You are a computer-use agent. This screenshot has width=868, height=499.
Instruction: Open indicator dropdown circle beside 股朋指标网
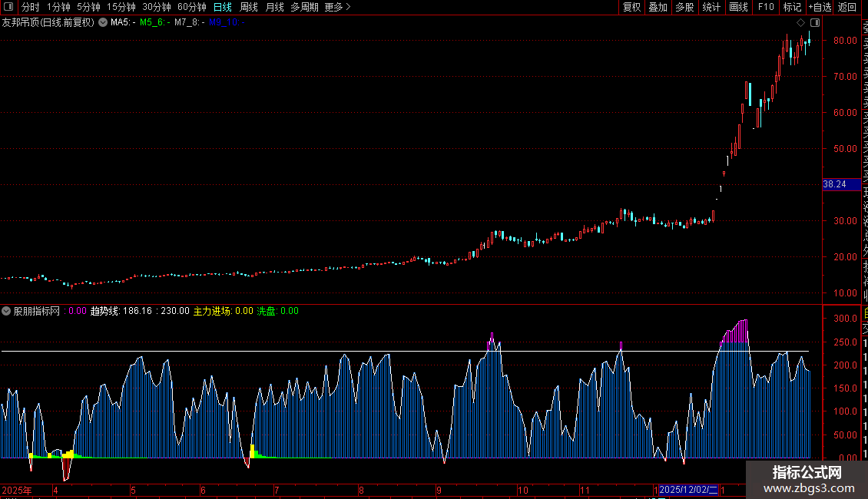(6, 311)
